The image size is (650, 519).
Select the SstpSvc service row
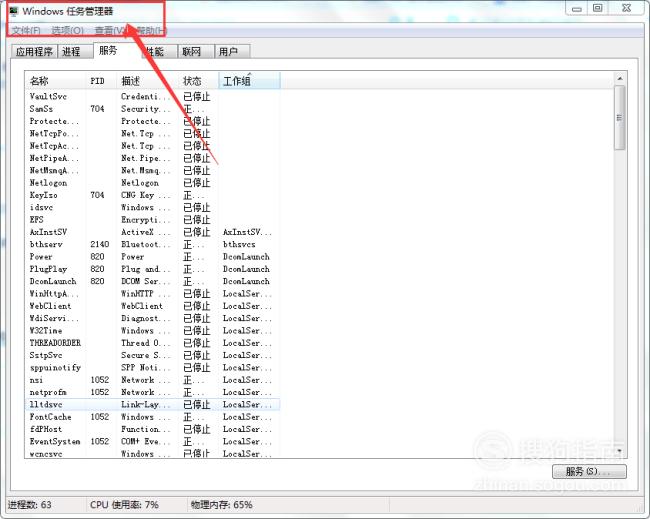(x=153, y=355)
